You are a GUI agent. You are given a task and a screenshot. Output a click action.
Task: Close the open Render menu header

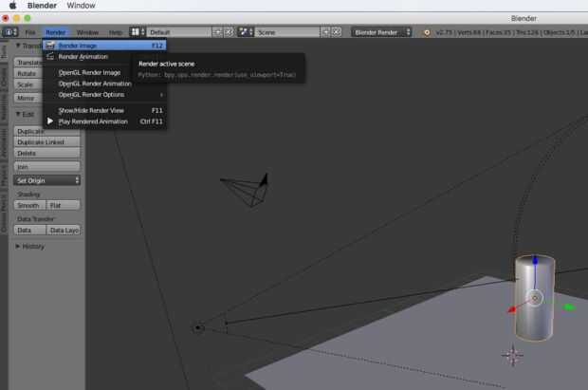coord(56,32)
